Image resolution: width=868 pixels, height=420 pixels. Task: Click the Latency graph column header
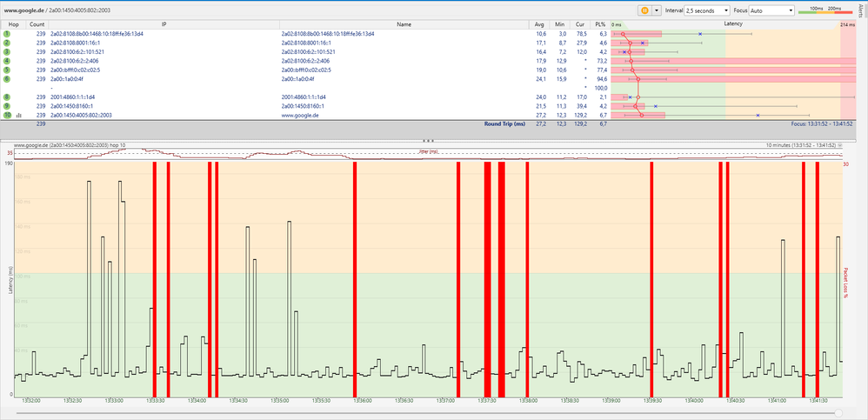[x=732, y=24]
